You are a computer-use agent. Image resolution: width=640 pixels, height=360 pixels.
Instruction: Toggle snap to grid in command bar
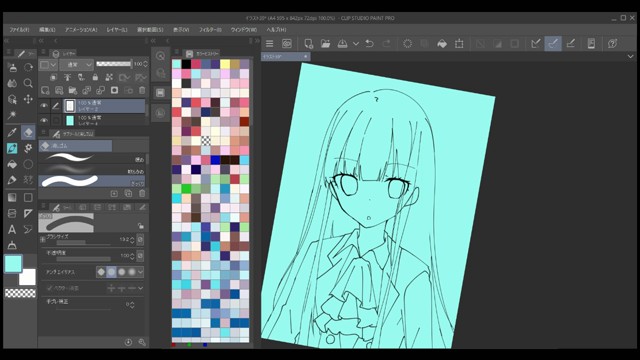pyautogui.click(x=571, y=44)
